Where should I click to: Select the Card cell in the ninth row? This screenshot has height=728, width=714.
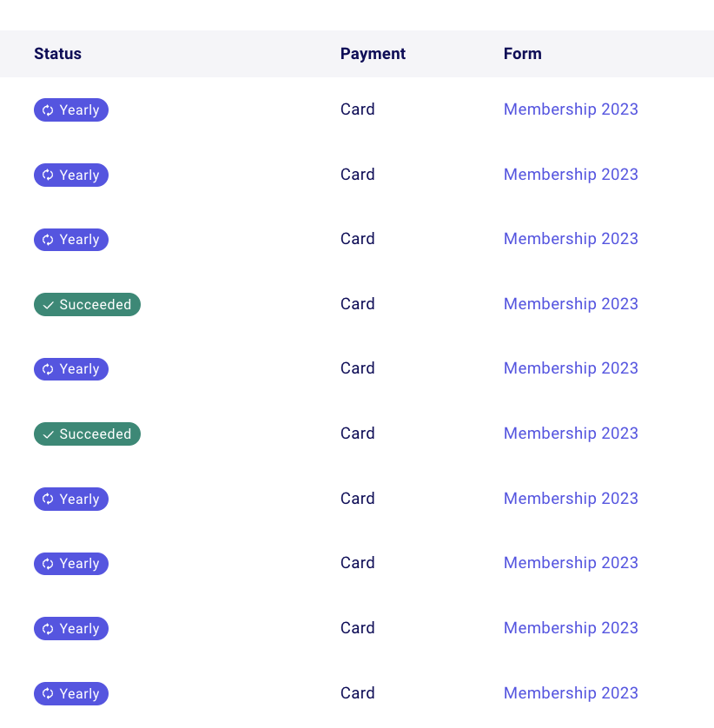pos(358,628)
